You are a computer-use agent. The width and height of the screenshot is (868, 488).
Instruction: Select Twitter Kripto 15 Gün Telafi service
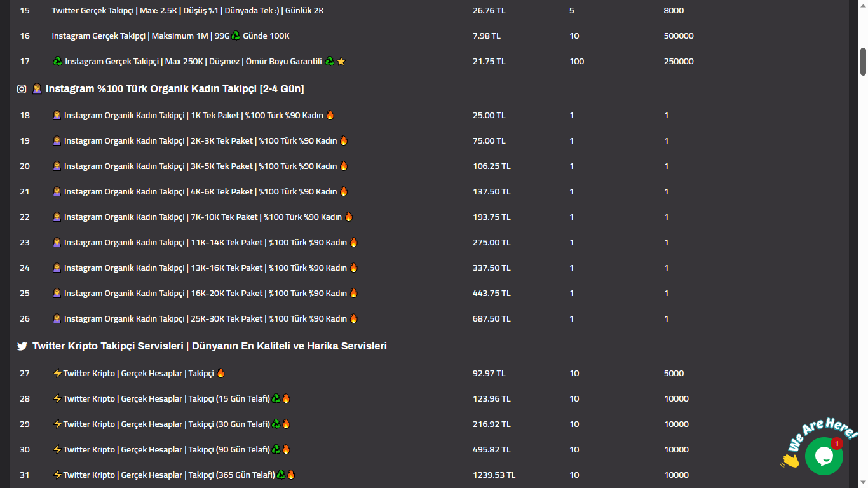(x=172, y=398)
